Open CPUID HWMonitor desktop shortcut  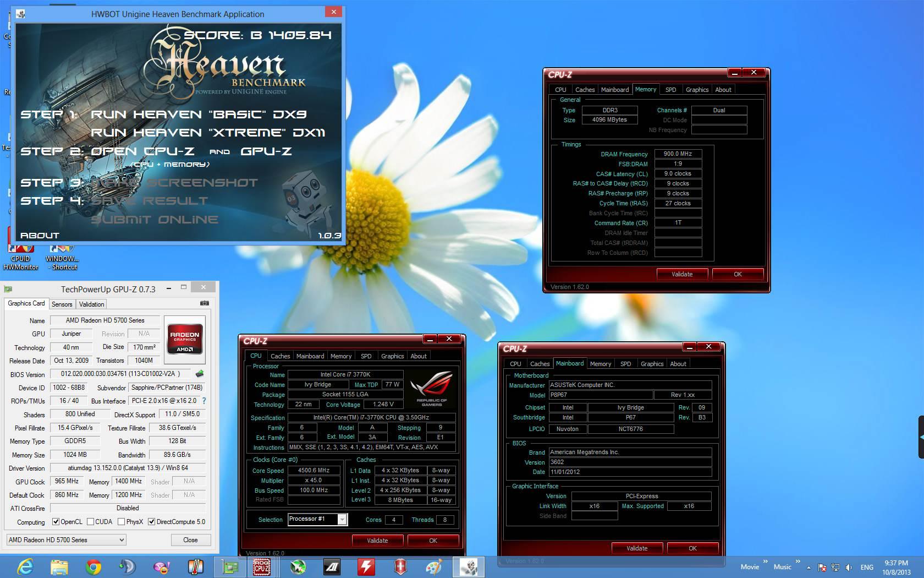(x=21, y=257)
